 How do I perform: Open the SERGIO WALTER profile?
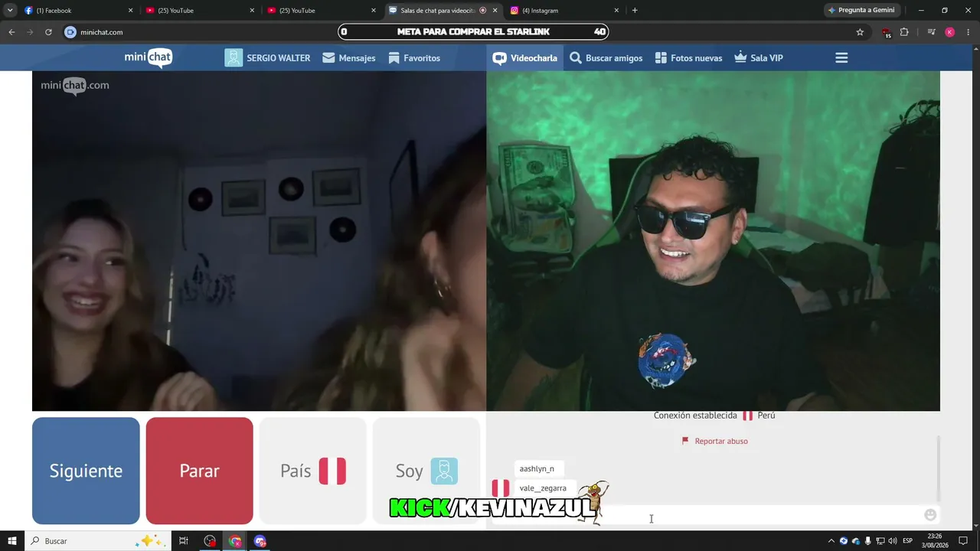tap(267, 58)
